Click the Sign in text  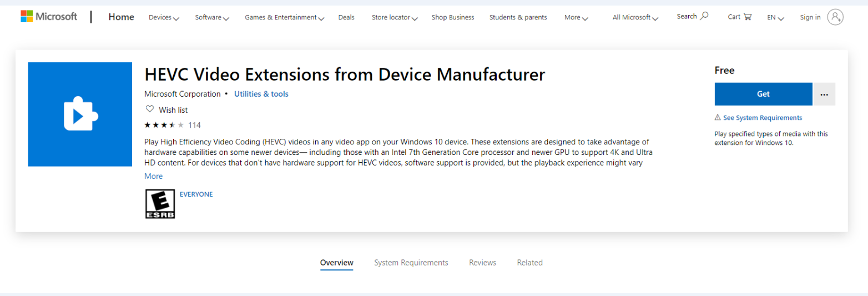810,17
